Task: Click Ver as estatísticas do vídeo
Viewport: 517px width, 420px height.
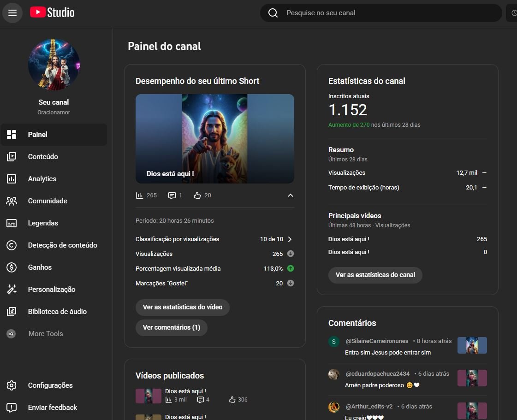Action: 183,307
